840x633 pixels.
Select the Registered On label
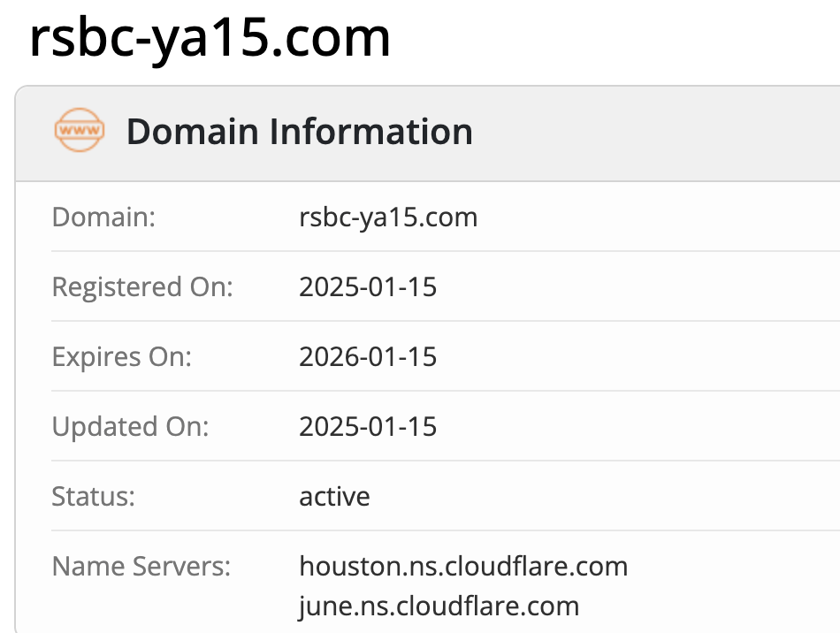pyautogui.click(x=142, y=286)
